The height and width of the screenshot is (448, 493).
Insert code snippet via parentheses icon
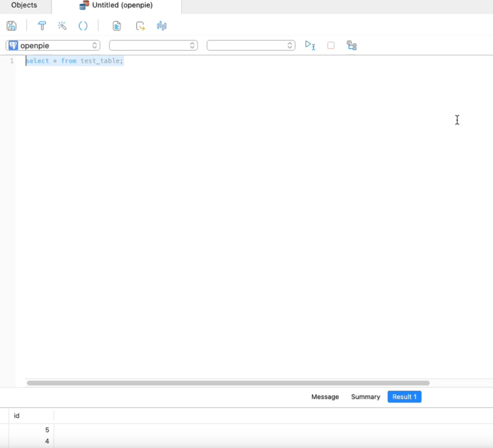83,26
